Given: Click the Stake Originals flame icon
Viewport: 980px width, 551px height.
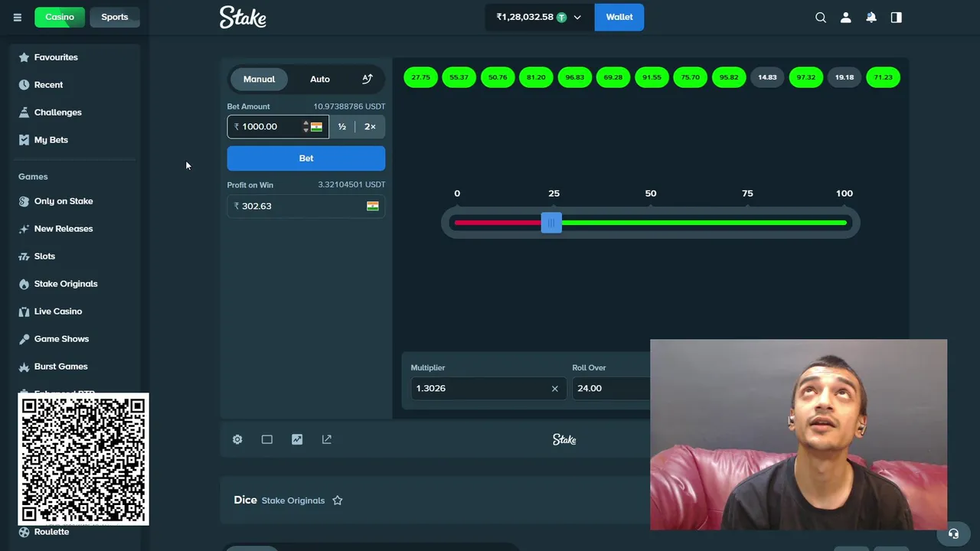Looking at the screenshot, I should (24, 284).
